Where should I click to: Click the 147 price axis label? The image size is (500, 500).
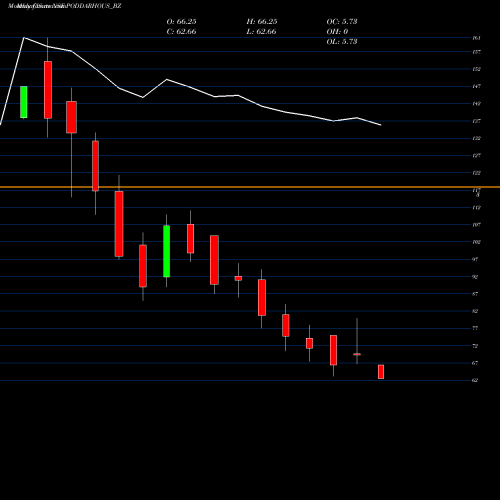point(477,86)
